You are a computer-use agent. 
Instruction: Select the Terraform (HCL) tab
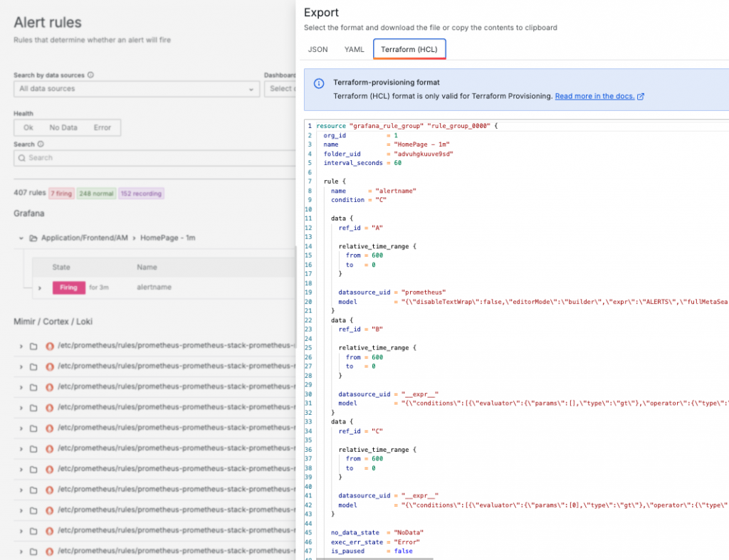(409, 49)
